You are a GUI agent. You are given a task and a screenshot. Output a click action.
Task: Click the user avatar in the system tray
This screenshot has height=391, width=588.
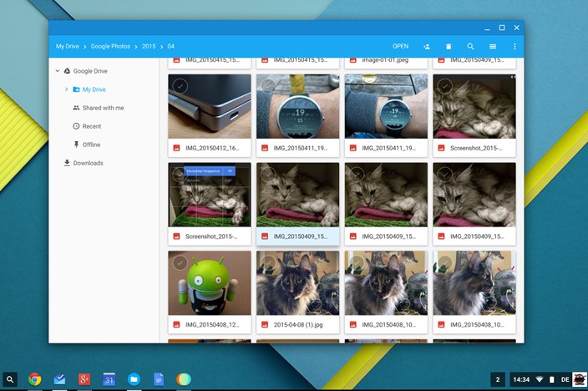(580, 379)
